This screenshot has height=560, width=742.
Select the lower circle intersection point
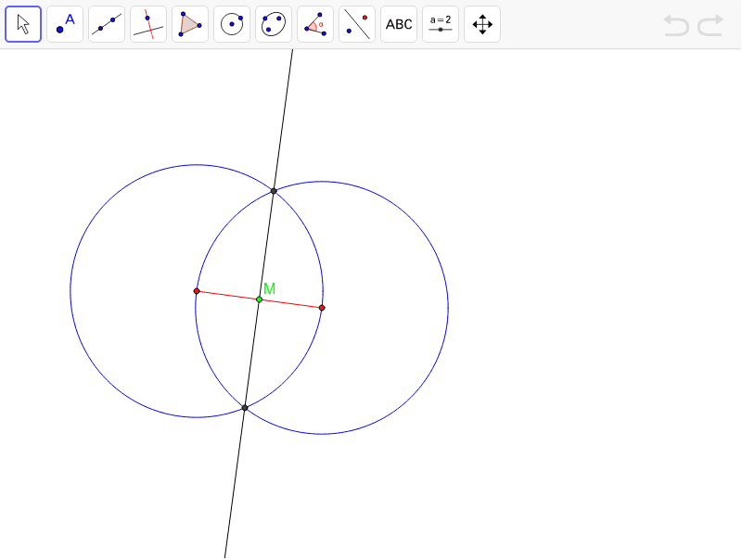pyautogui.click(x=245, y=408)
